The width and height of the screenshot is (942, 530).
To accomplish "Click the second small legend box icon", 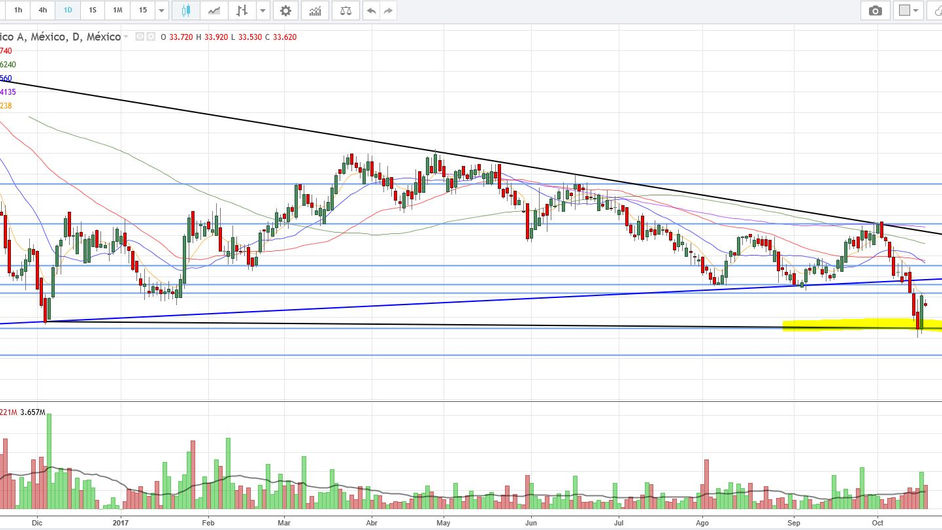I will 151,37.
